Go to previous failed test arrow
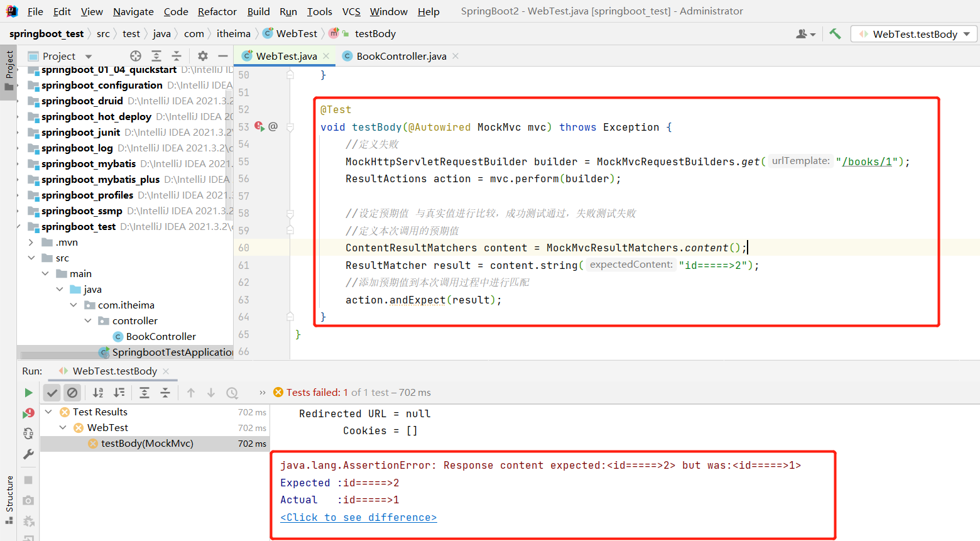980x541 pixels. coord(191,393)
